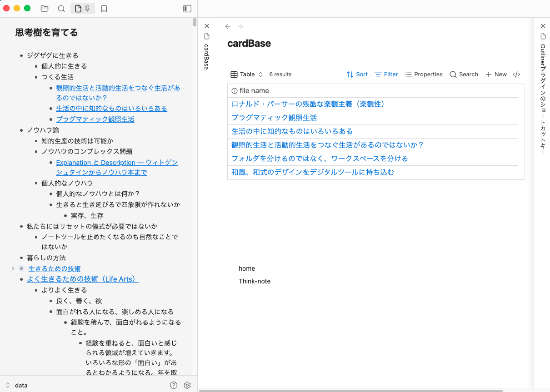Click ノウハウのコンプレックス問題 item
Screen dimensions: 550x392
pos(87,151)
